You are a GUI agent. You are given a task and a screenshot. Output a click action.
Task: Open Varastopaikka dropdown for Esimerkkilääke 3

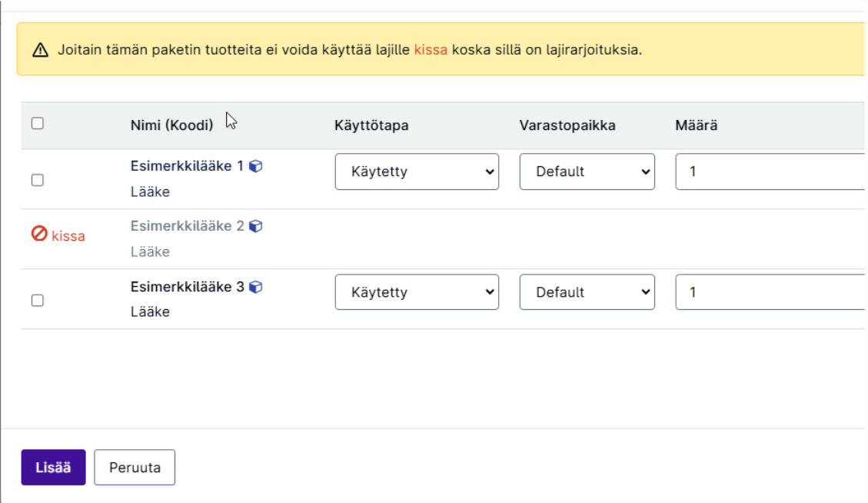click(587, 292)
